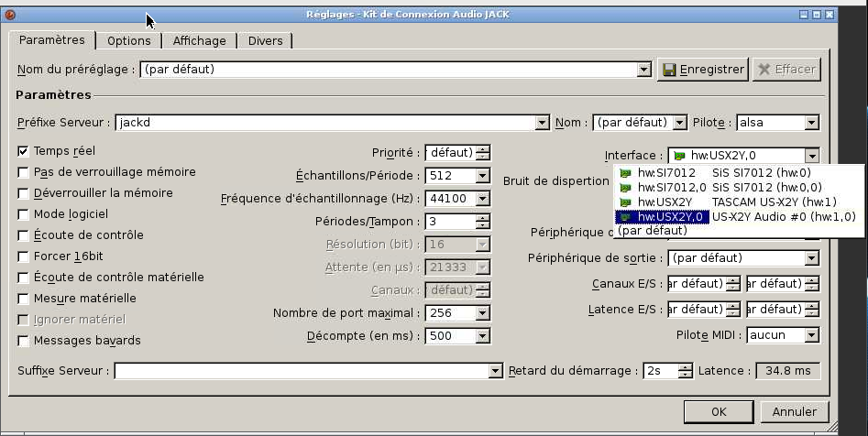This screenshot has height=436, width=868.
Task: Select the Paramètres tab
Action: point(52,39)
